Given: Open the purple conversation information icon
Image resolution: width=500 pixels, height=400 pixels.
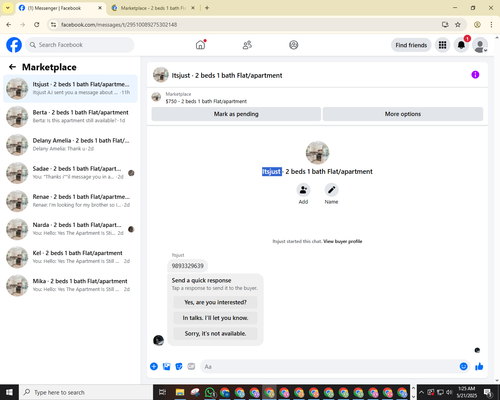Looking at the screenshot, I should click(x=475, y=75).
